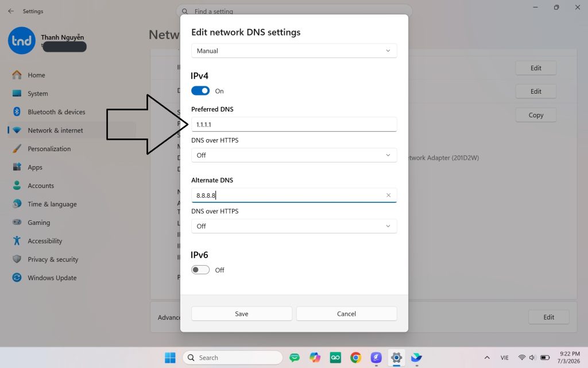Click the Settings gear taskbar icon
The image size is (588, 368).
tap(396, 358)
